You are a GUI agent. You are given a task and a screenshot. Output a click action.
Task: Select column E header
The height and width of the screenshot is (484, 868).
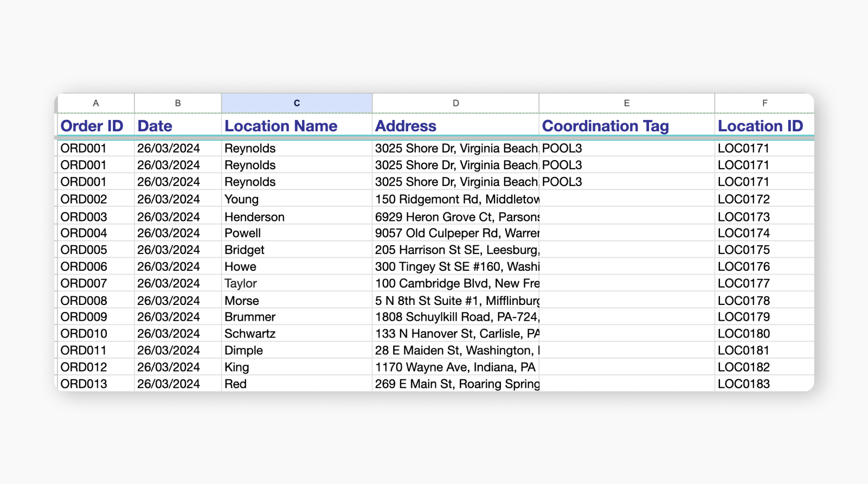[626, 103]
